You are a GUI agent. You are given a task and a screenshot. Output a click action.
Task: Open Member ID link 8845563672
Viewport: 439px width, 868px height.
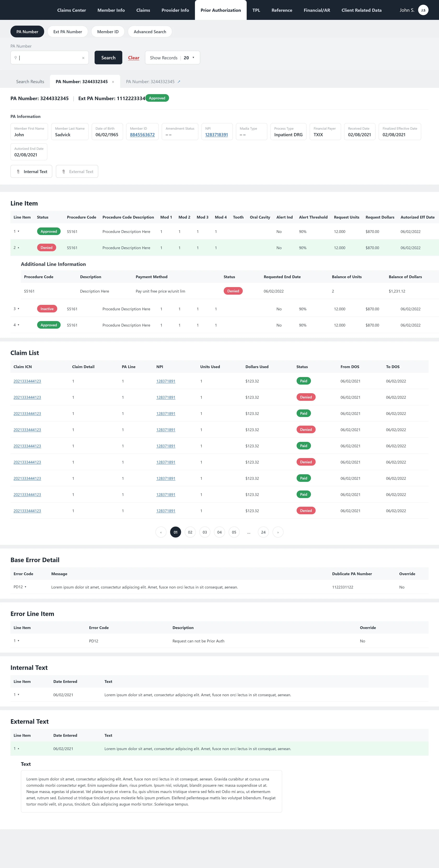click(142, 135)
